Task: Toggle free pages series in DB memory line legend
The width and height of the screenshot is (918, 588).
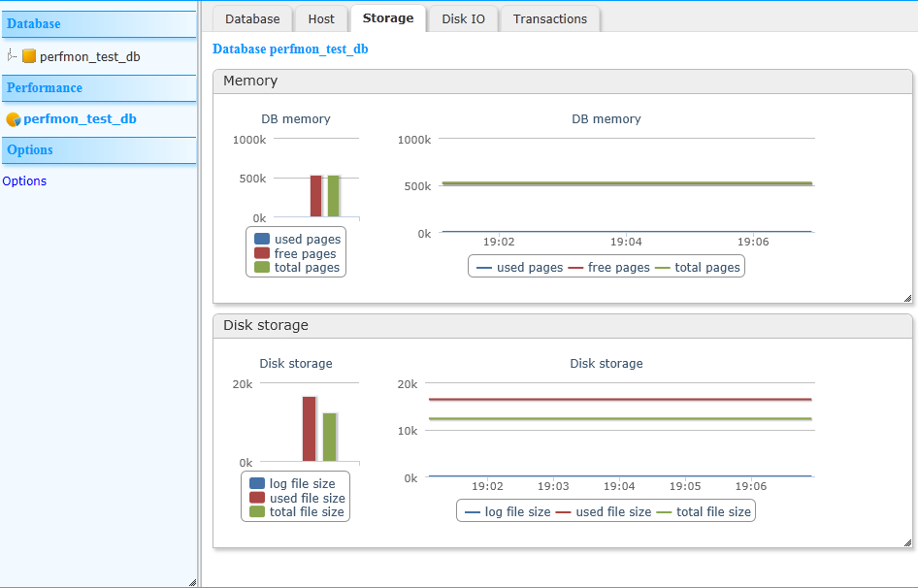Action: pyautogui.click(x=608, y=268)
